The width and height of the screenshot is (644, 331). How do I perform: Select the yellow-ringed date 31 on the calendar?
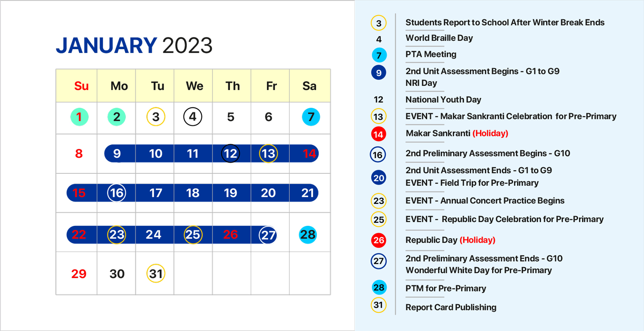(x=156, y=274)
